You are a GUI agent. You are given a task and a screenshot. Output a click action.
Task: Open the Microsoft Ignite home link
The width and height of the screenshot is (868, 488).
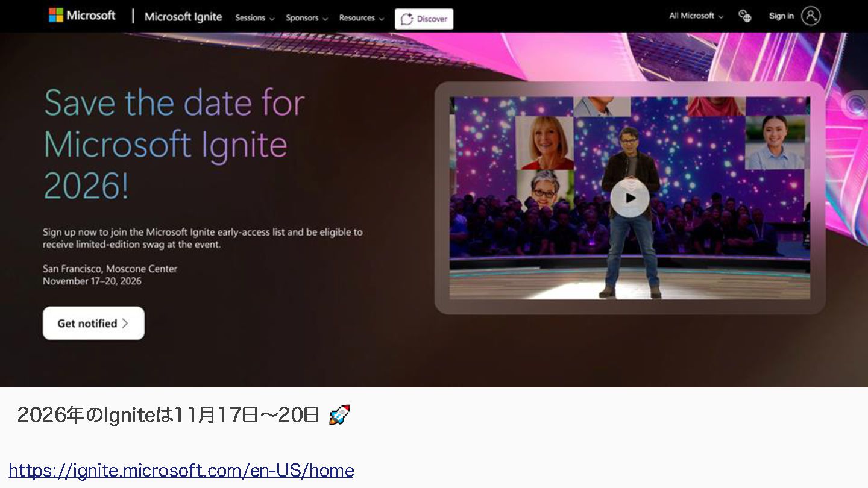click(183, 17)
